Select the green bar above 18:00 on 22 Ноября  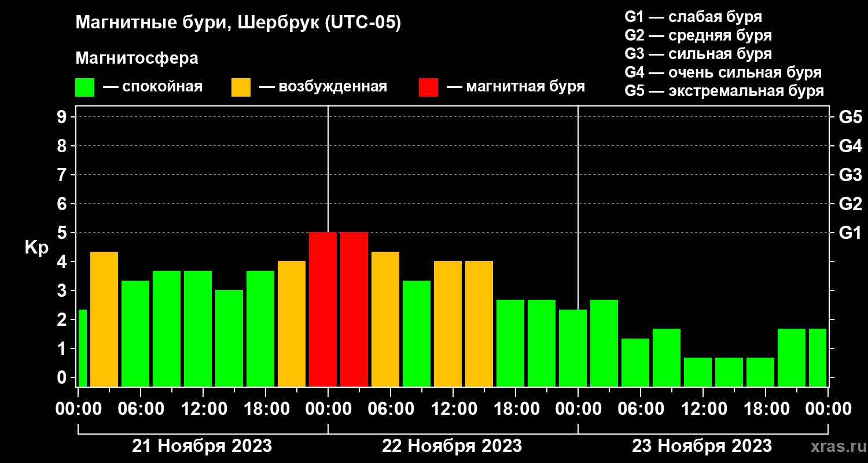coord(510,343)
